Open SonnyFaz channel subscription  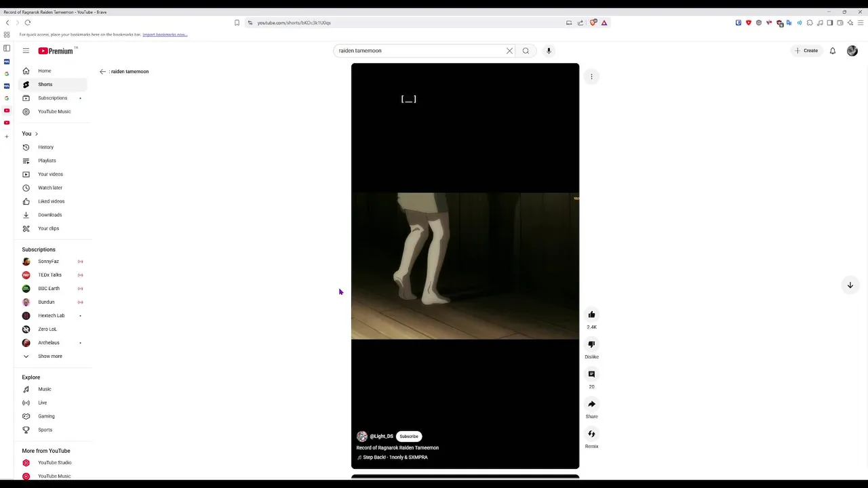point(53,261)
